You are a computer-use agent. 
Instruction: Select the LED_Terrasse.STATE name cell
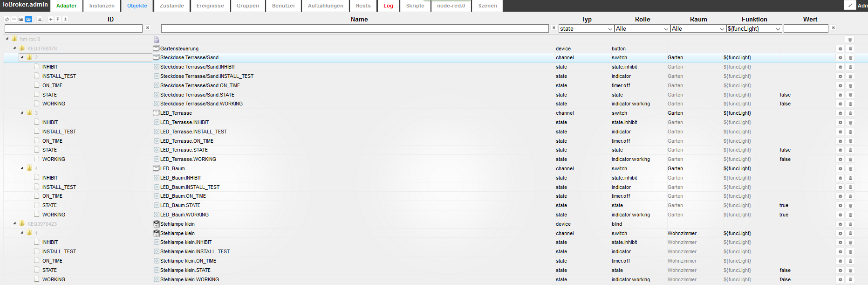(x=184, y=150)
